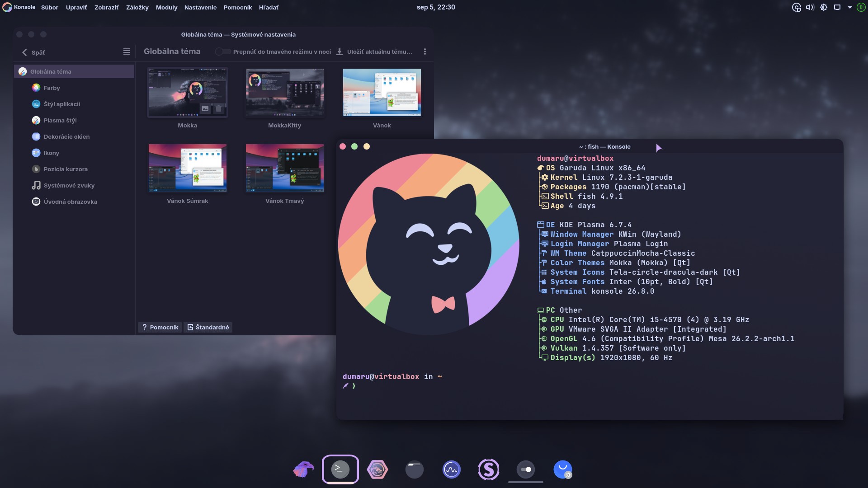
Task: Go back using the Späť button
Action: point(33,52)
